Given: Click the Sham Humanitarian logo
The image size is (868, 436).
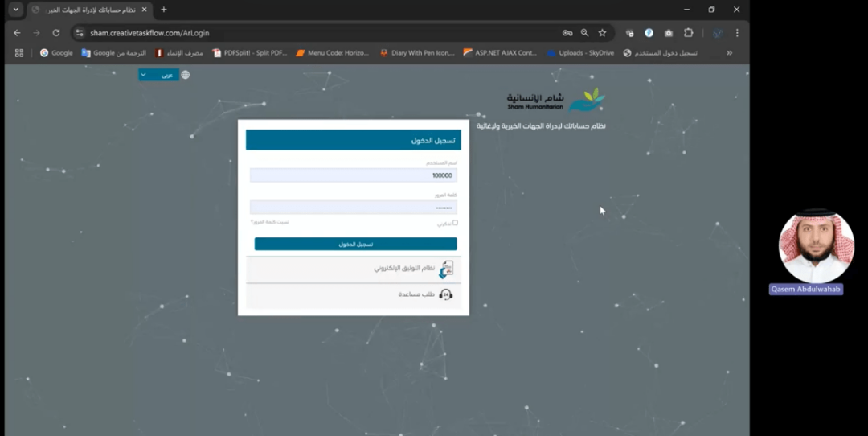Looking at the screenshot, I should click(556, 101).
